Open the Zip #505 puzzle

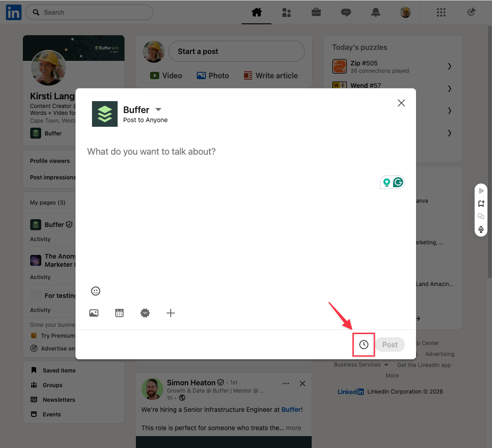(x=392, y=66)
